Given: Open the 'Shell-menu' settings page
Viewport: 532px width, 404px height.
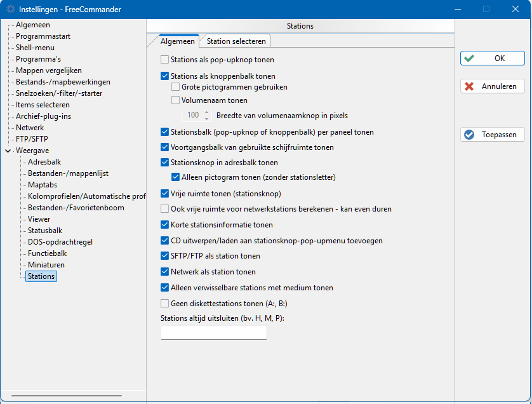Looking at the screenshot, I should [x=35, y=48].
